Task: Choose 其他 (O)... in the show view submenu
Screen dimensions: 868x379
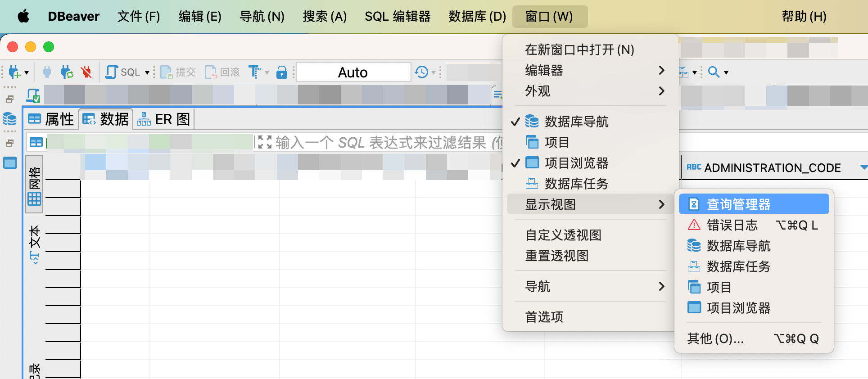Action: [715, 338]
